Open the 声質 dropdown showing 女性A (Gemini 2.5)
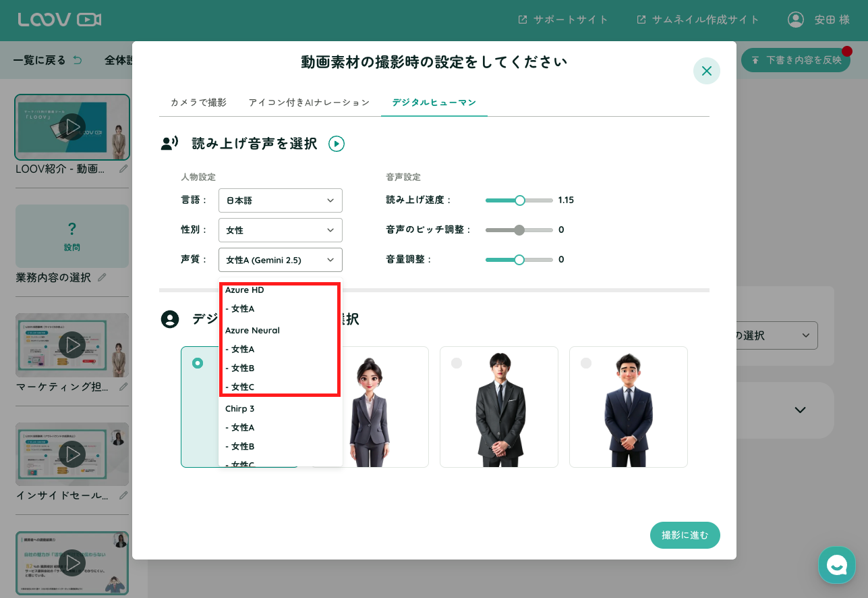 pos(281,260)
